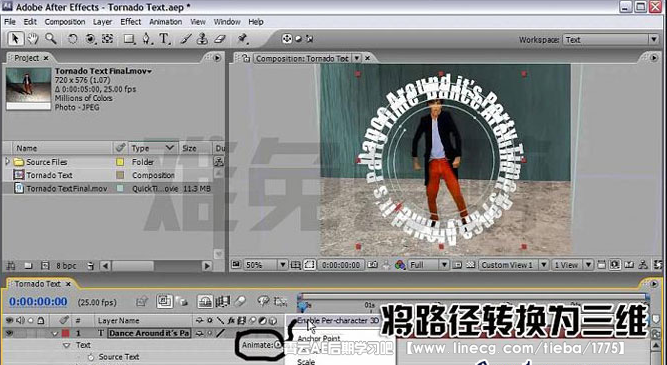The image size is (667, 365).
Task: Create new folder in Project panel
Action: (x=28, y=266)
